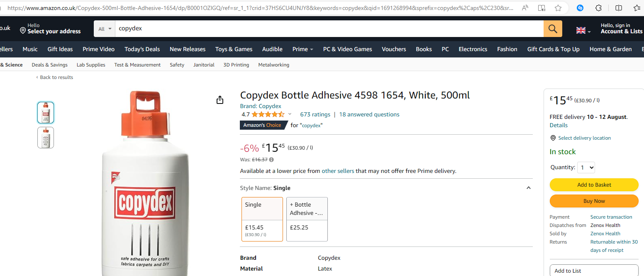Click the Add to Basket button

(x=594, y=185)
